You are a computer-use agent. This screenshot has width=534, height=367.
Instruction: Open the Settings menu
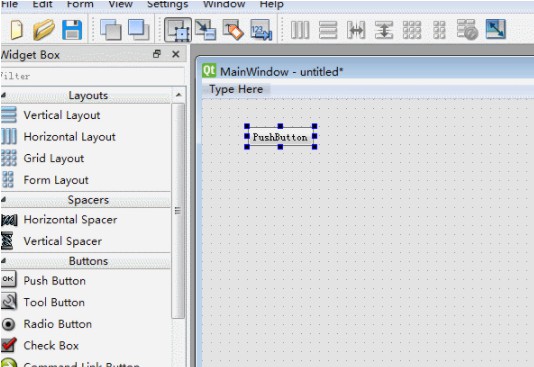[168, 4]
